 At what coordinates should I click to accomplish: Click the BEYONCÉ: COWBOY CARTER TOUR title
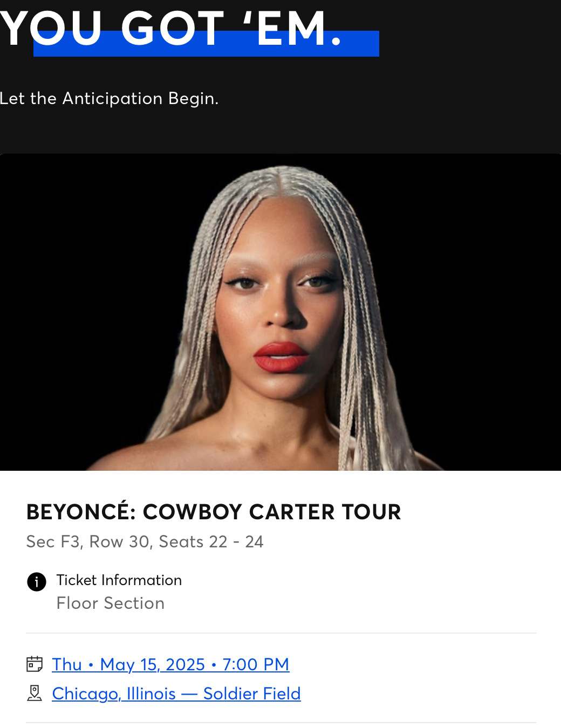[x=214, y=512]
